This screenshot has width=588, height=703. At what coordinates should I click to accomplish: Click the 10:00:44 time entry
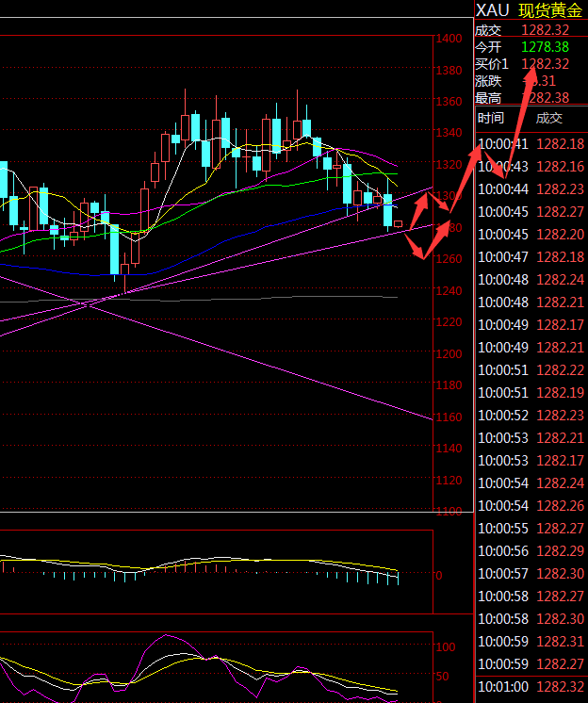[503, 189]
